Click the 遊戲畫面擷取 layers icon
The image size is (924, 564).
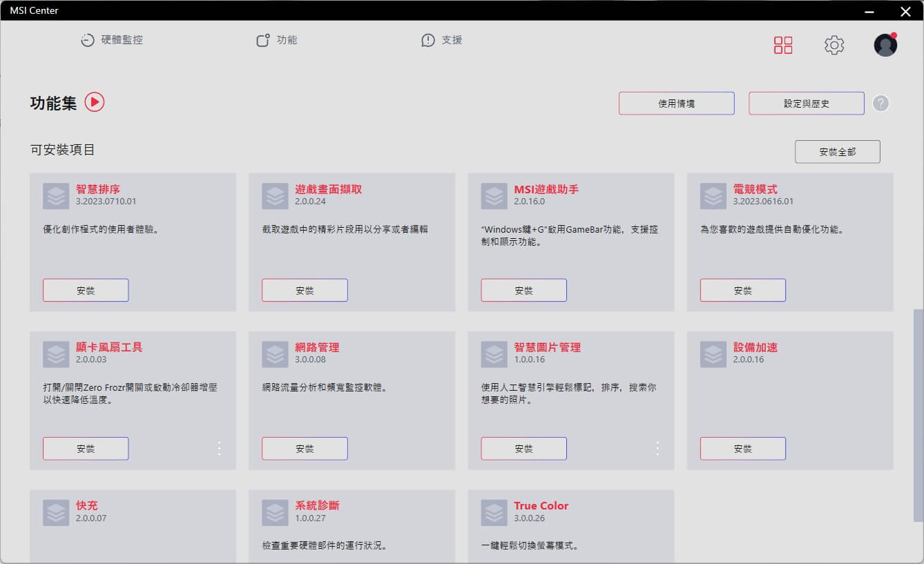click(275, 196)
